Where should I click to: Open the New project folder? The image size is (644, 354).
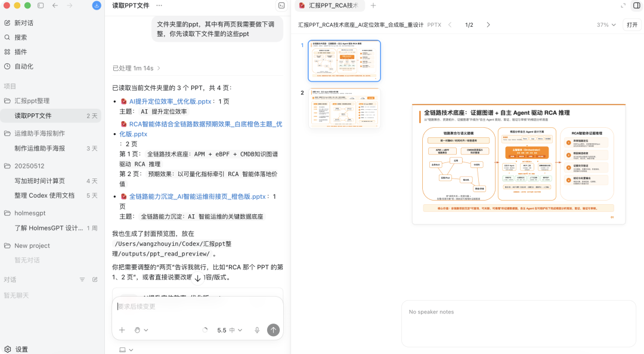click(x=51, y=245)
